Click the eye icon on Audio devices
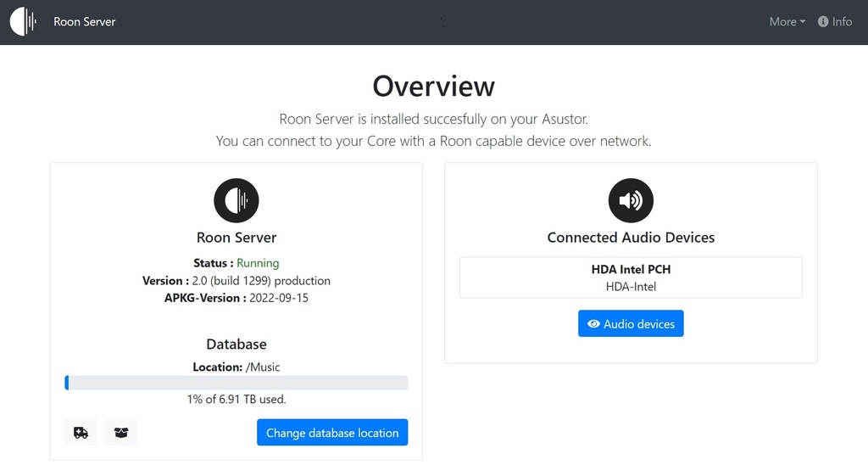 coord(593,323)
